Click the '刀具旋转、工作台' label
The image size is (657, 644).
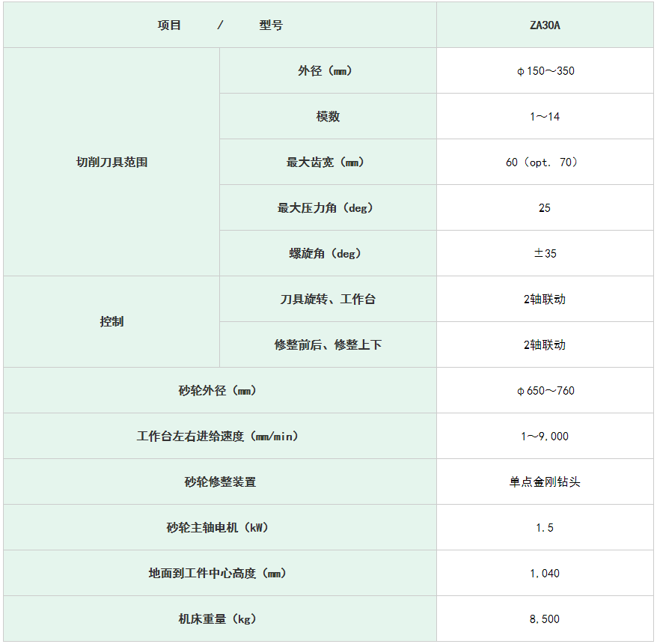pos(328,300)
